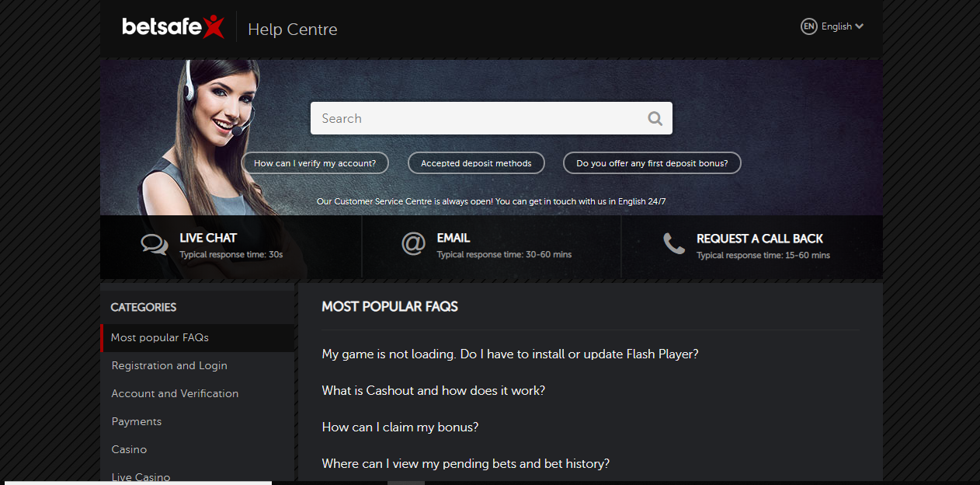Open the pending bets and bet history FAQ

(x=466, y=463)
